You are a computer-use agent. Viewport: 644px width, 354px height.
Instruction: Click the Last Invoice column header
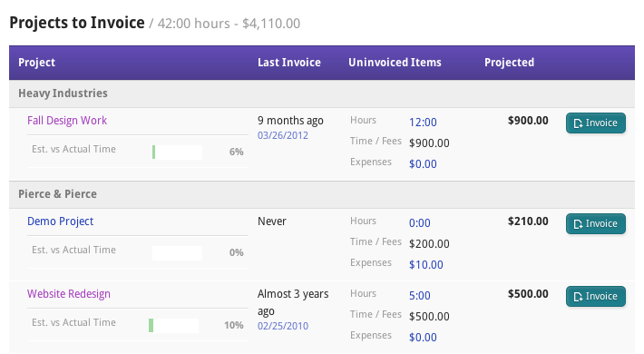289,63
